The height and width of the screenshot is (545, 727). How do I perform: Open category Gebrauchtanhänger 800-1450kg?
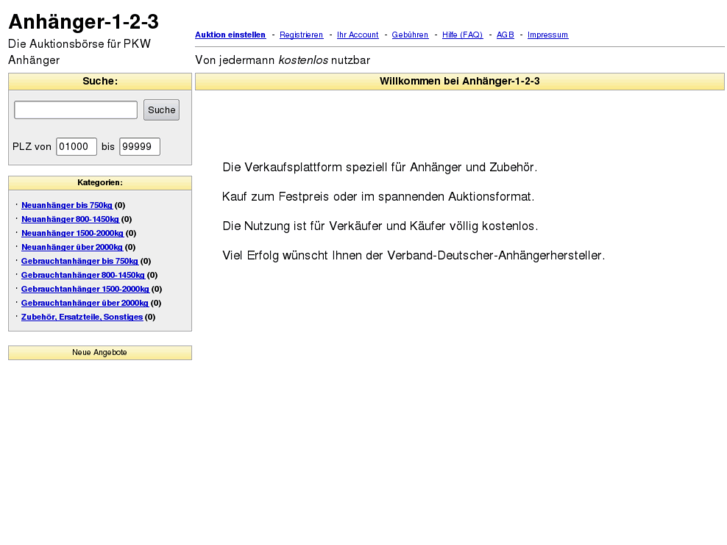point(83,275)
